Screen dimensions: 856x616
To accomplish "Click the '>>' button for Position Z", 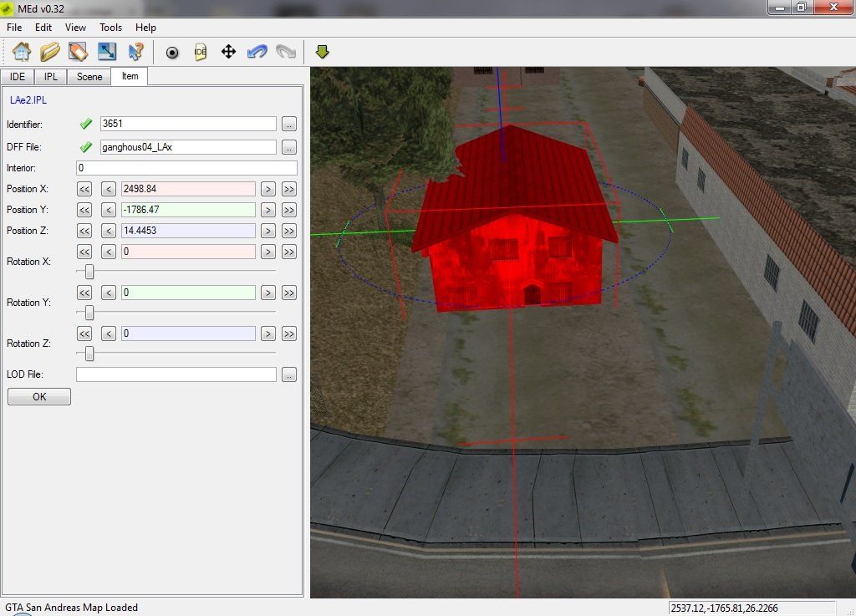I will pos(289,232).
